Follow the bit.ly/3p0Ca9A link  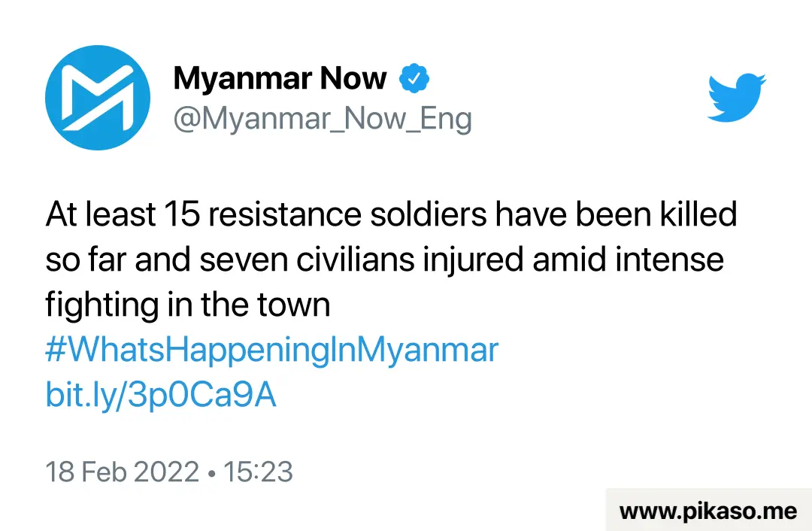coord(161,396)
